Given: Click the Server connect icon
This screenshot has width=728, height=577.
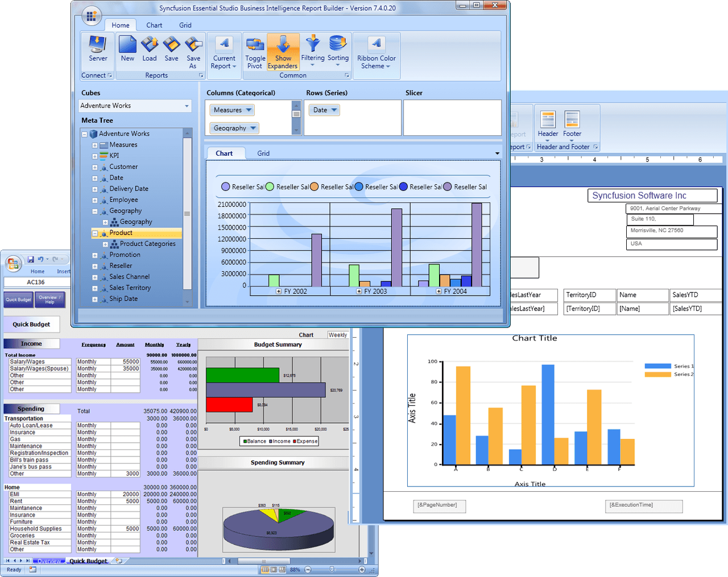Looking at the screenshot, I should pos(98,44).
